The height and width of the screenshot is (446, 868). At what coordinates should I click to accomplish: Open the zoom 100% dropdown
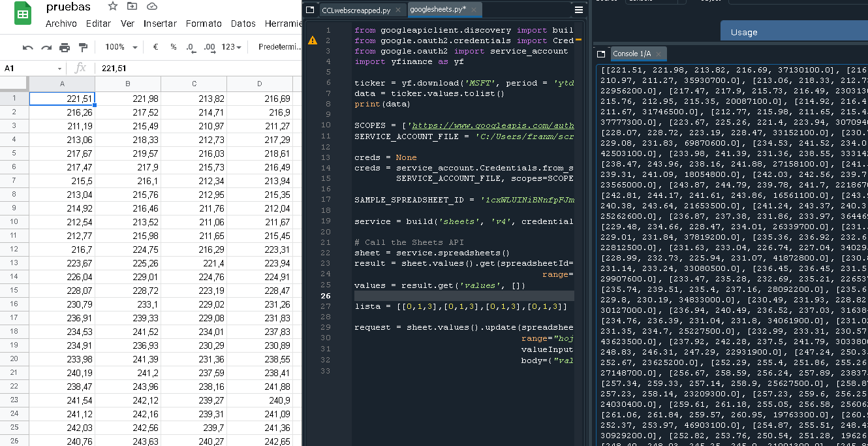[x=121, y=47]
